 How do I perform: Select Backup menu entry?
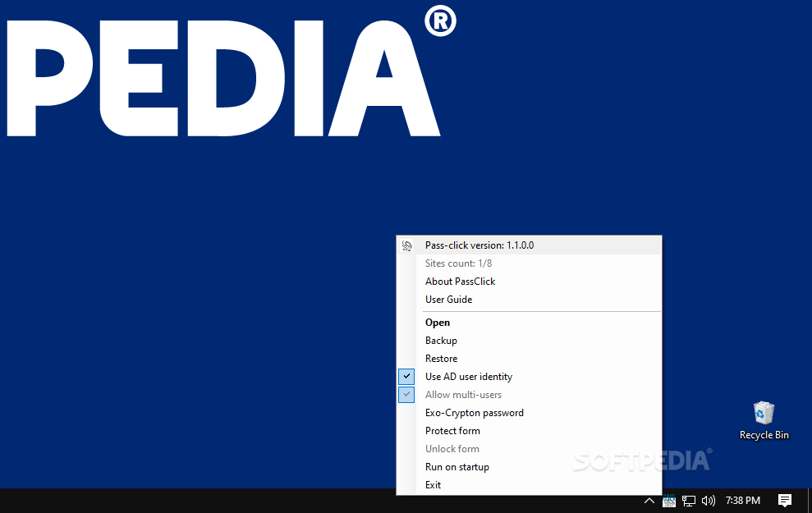click(x=530, y=341)
